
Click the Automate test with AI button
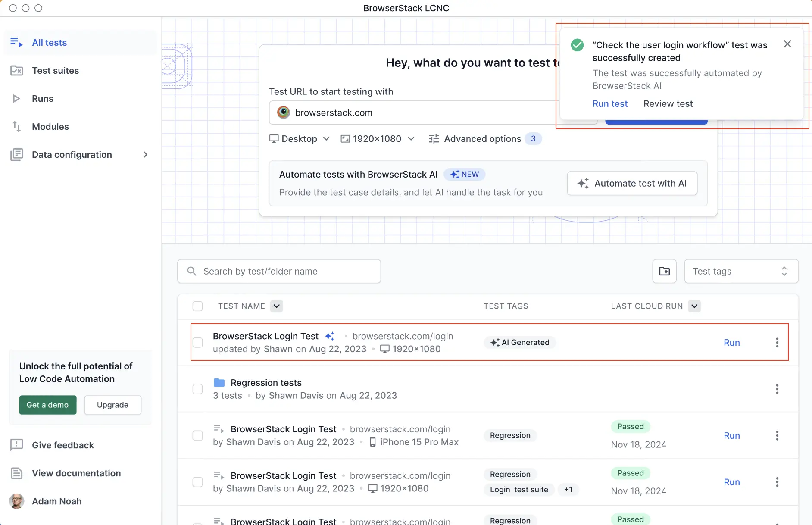[632, 184]
